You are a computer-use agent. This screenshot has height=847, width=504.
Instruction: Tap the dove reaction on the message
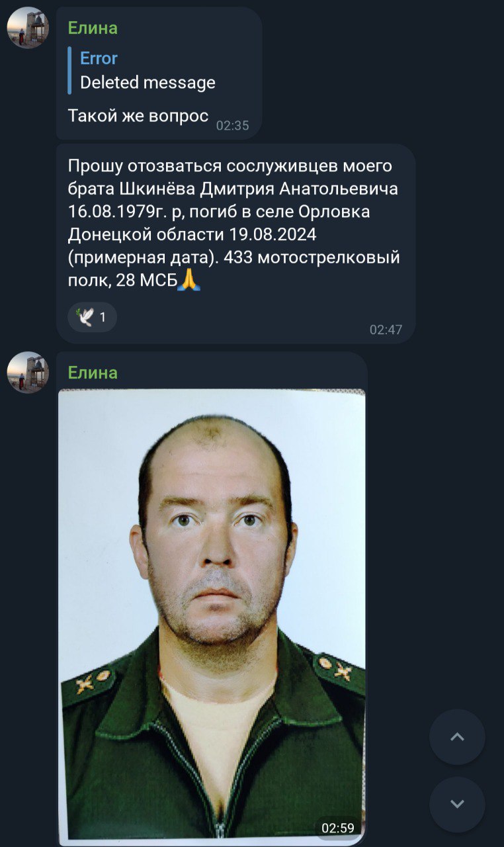[85, 317]
